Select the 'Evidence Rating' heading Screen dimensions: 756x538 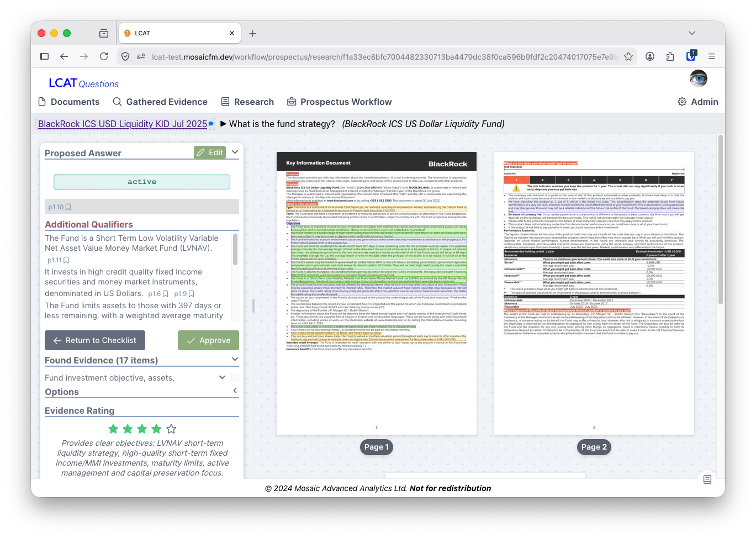tap(80, 410)
